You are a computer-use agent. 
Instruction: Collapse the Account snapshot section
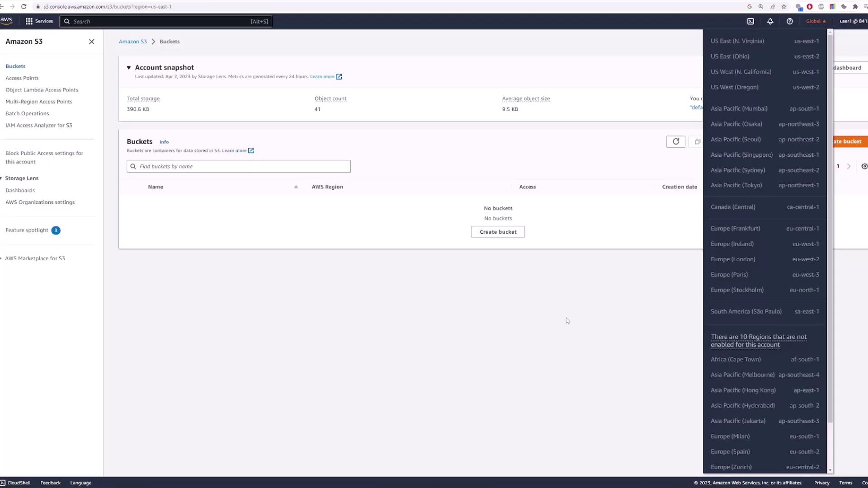tap(129, 68)
